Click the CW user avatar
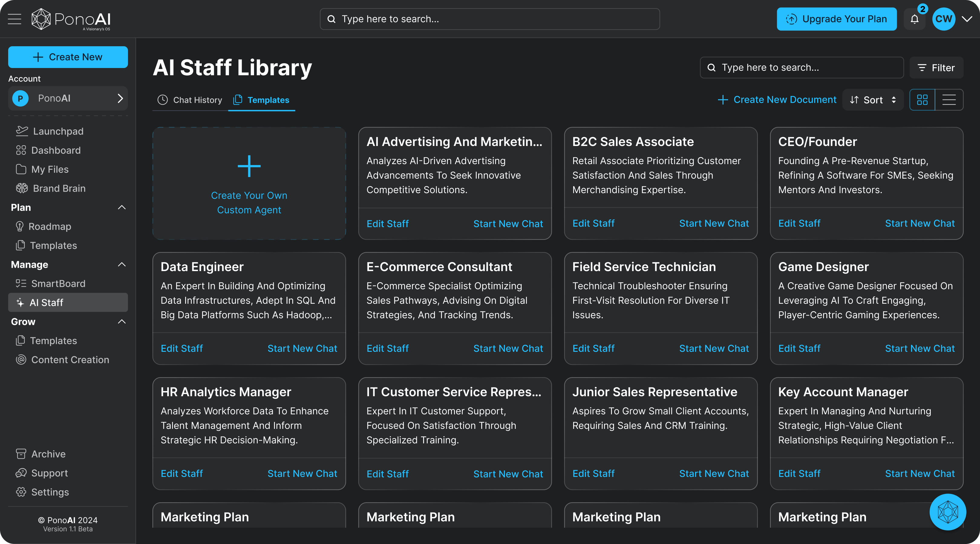The image size is (980, 544). [943, 19]
